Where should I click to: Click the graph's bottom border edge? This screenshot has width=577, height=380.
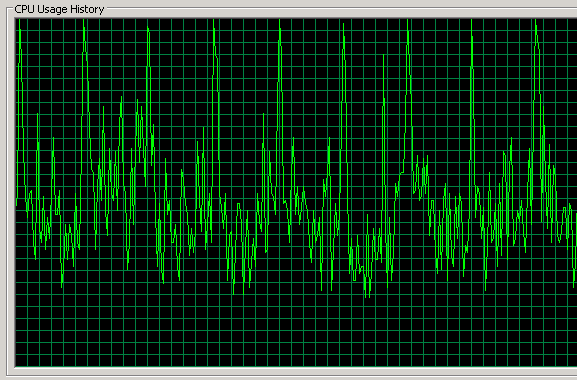tap(296, 366)
